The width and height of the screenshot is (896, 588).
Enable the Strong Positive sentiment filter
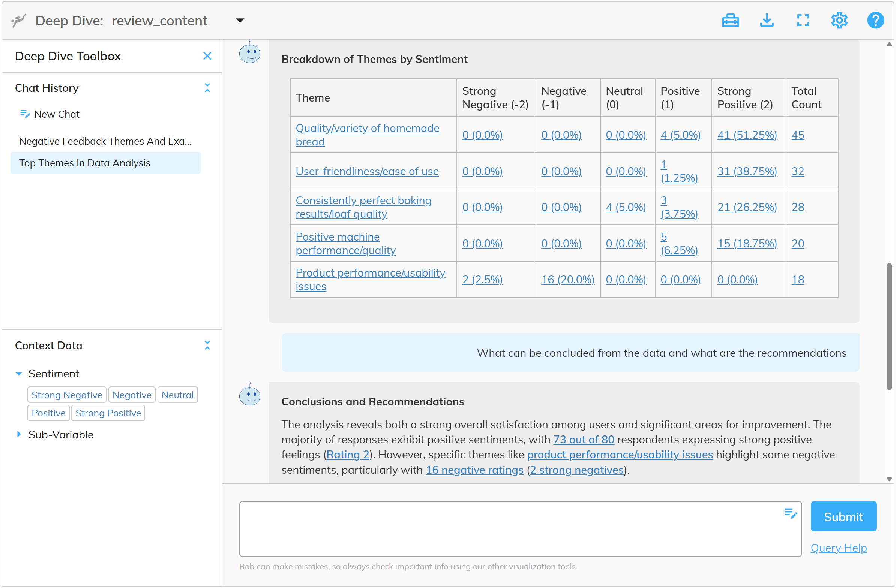pyautogui.click(x=108, y=413)
